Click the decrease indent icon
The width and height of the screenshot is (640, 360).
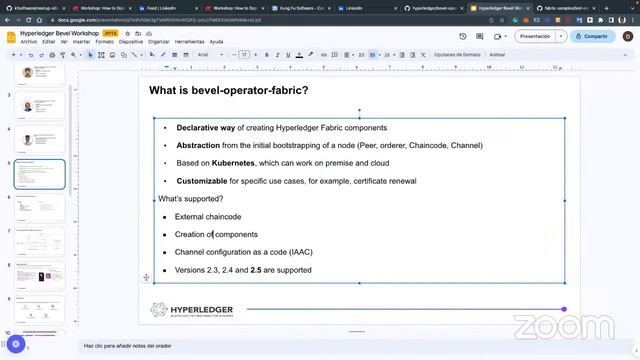tap(402, 55)
